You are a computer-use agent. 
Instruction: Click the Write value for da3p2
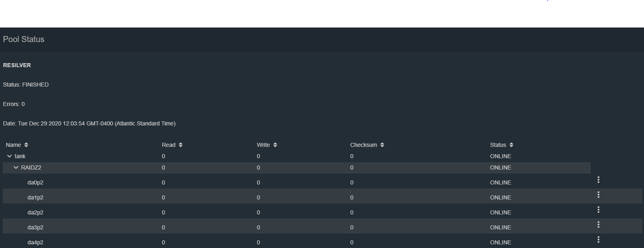[x=258, y=227]
